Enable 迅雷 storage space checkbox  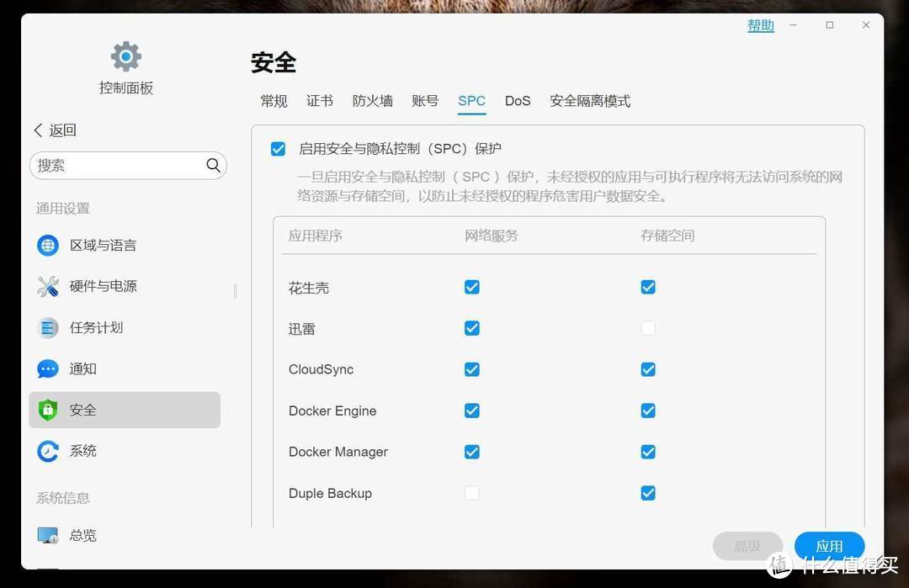click(648, 328)
